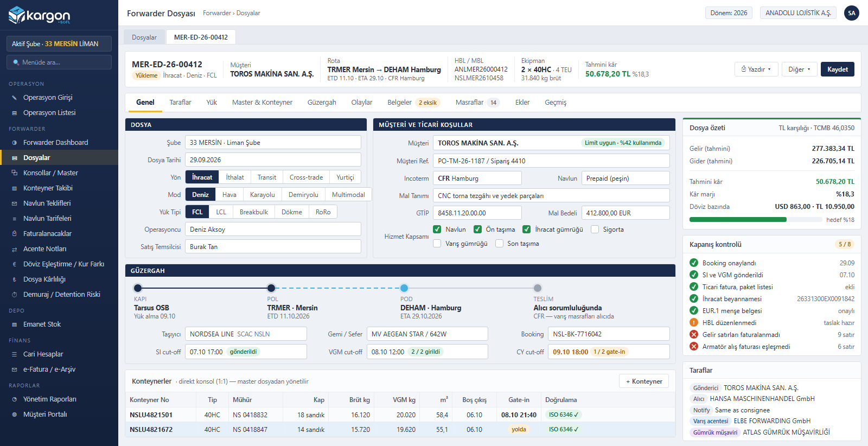Image resolution: width=868 pixels, height=446 pixels.
Task: Enable the Sigorta checkbox
Action: point(595,230)
